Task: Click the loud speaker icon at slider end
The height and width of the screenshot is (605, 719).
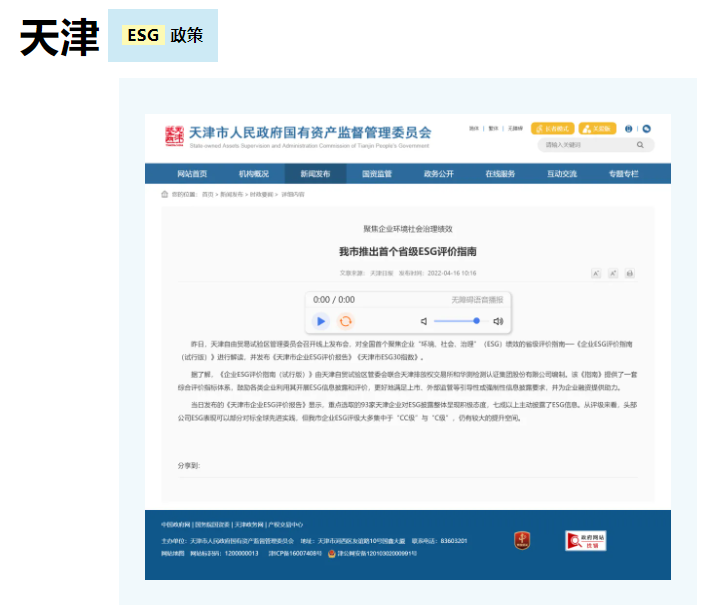Action: [x=498, y=321]
